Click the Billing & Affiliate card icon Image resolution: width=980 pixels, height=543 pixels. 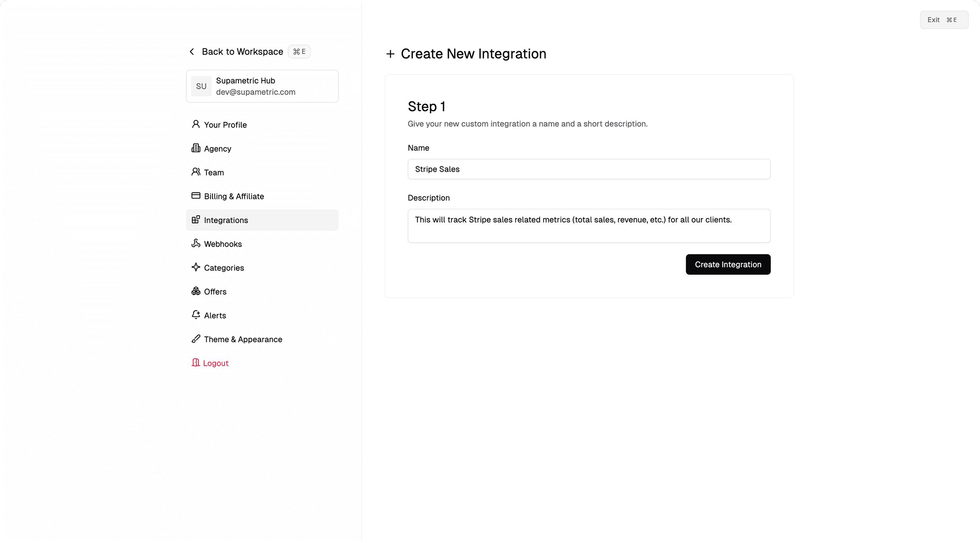click(196, 196)
